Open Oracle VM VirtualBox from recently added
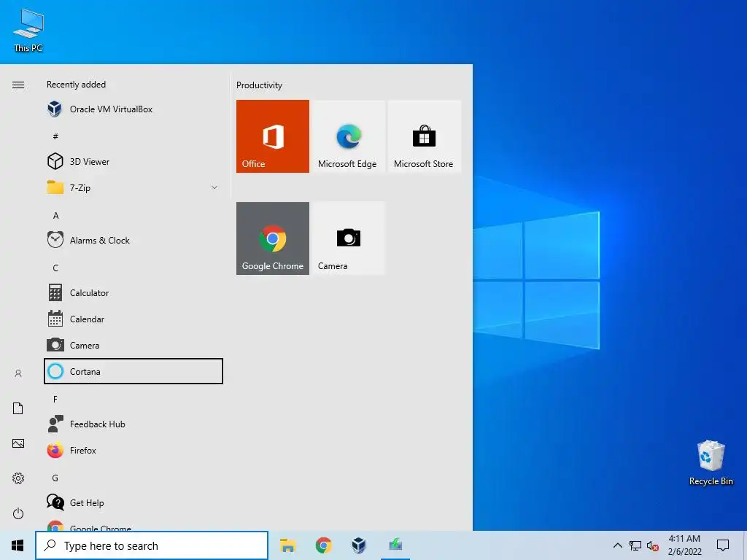747x560 pixels. pyautogui.click(x=133, y=109)
